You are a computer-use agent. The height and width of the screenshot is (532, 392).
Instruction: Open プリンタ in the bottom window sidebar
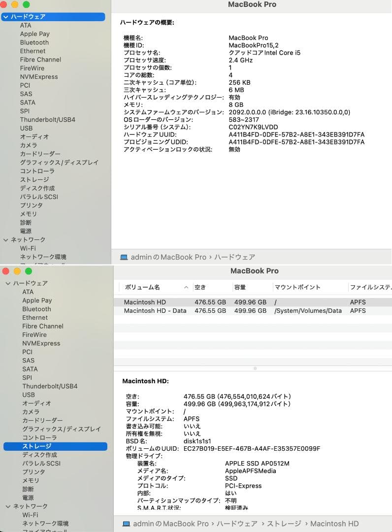(x=33, y=472)
